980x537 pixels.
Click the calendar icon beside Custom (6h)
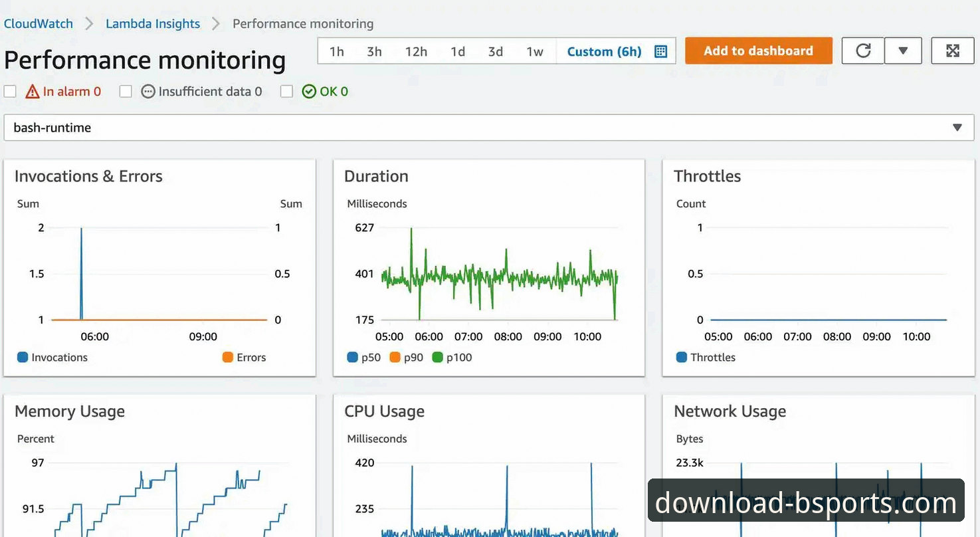click(x=660, y=52)
